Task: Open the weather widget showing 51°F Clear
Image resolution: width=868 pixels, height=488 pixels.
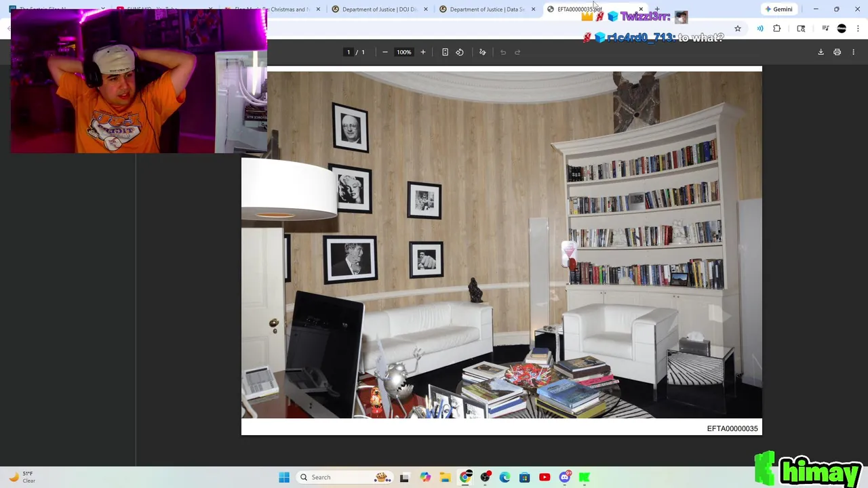Action: (x=22, y=477)
